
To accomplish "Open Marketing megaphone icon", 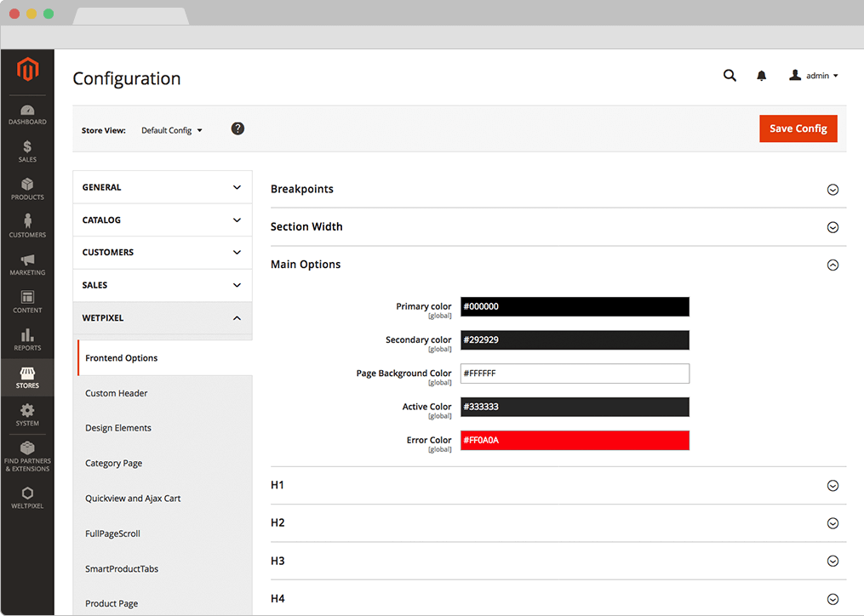I will point(27,264).
